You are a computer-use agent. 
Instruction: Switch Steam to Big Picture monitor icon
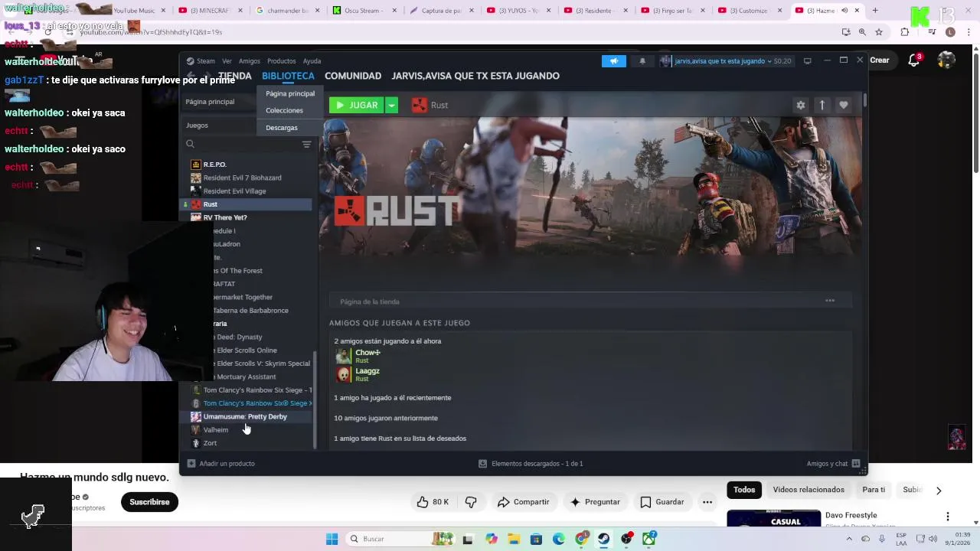pos(807,60)
